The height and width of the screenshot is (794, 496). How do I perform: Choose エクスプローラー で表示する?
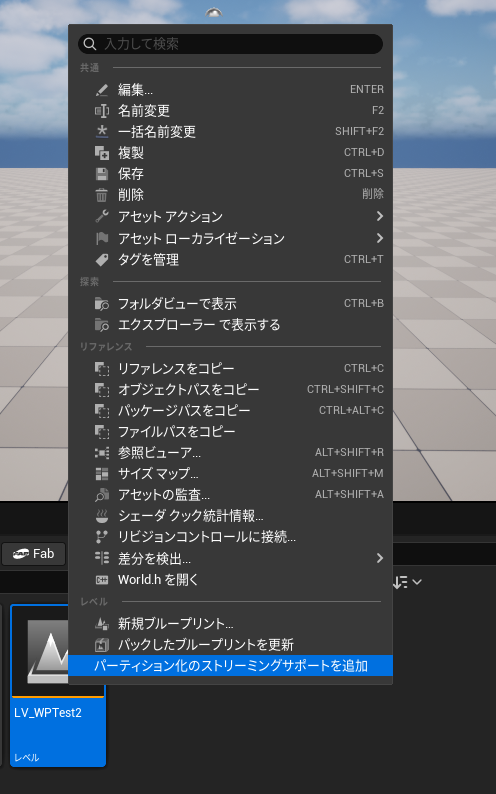[x=230, y=325]
